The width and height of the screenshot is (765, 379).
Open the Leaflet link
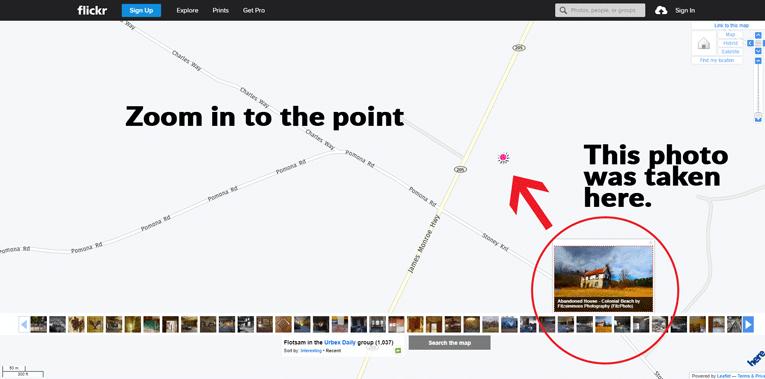pos(724,376)
